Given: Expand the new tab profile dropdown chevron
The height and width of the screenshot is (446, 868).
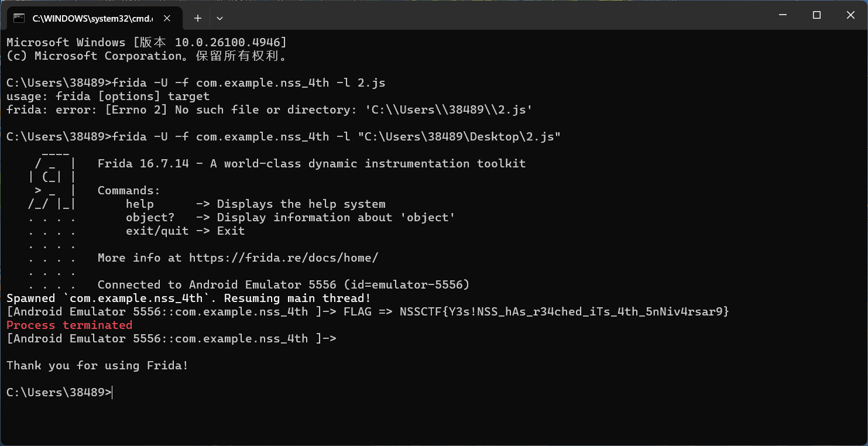Looking at the screenshot, I should 219,18.
